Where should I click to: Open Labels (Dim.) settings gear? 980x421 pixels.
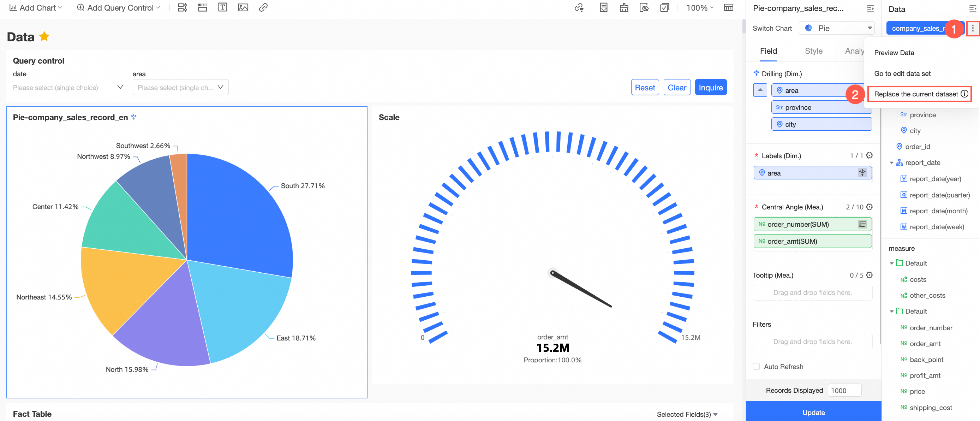869,156
